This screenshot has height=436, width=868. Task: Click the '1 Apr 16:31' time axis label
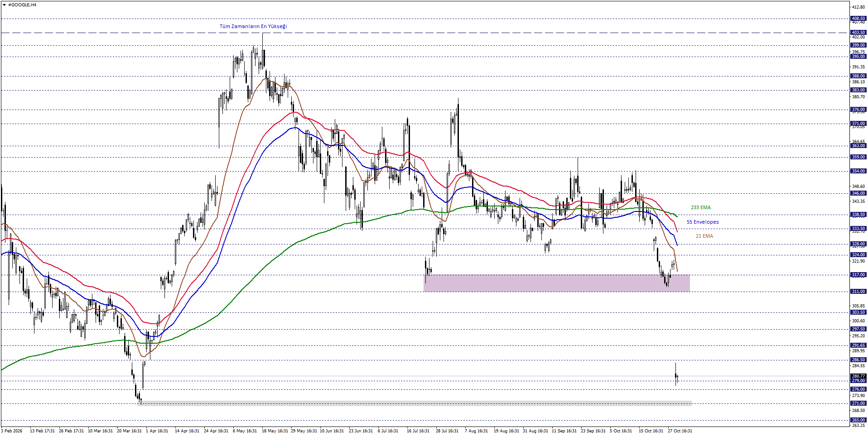[x=157, y=431]
